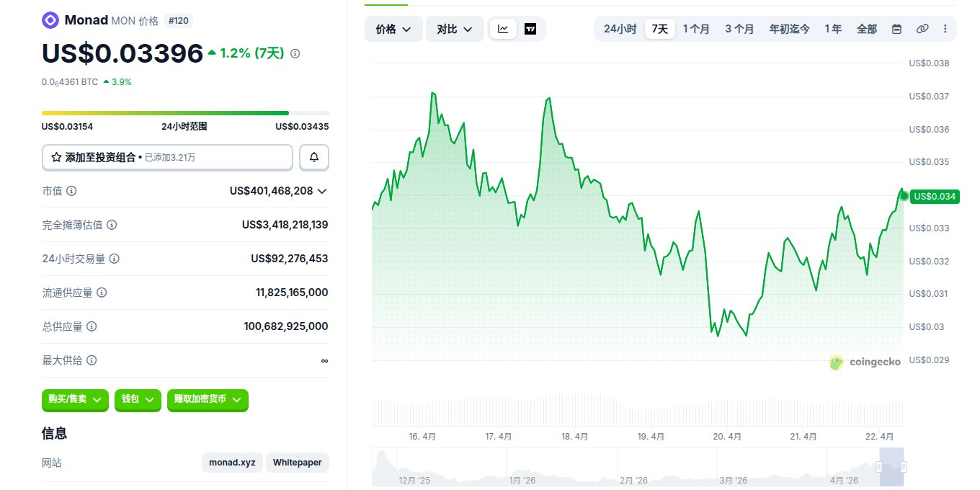
Task: Copy chart link via chain icon
Action: [x=922, y=29]
